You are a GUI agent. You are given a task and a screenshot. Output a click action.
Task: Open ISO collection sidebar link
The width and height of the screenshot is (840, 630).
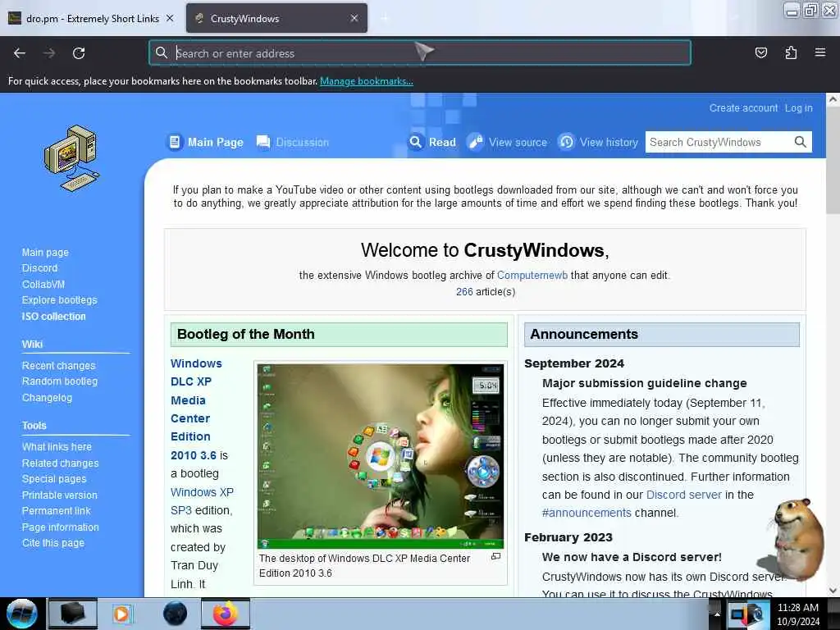pyautogui.click(x=53, y=316)
